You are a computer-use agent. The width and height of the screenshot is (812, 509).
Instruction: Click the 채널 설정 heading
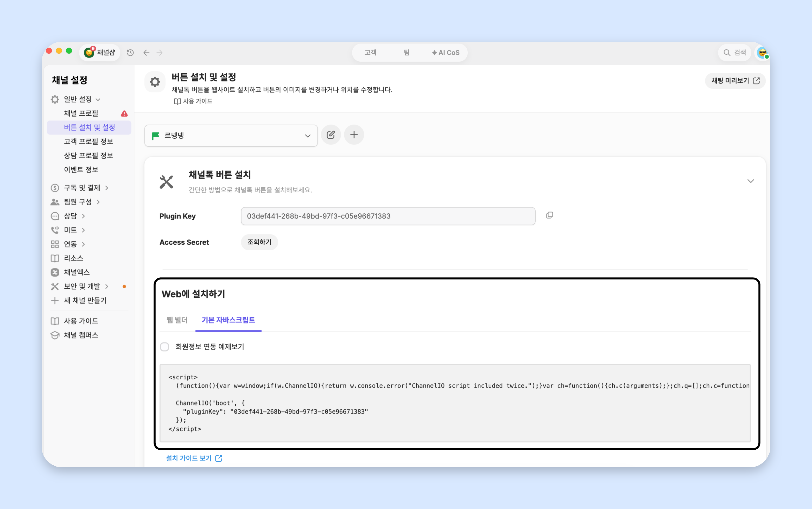point(70,80)
